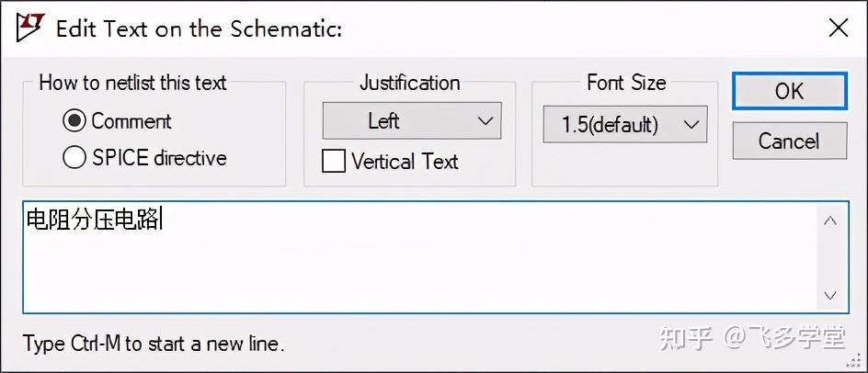Click the Ctrl-M new line hint text
Screen dimensions: 868x373
(154, 345)
